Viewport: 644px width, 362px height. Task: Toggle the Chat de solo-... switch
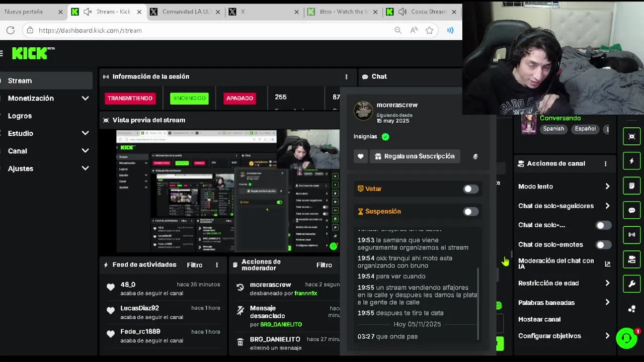pos(603,225)
